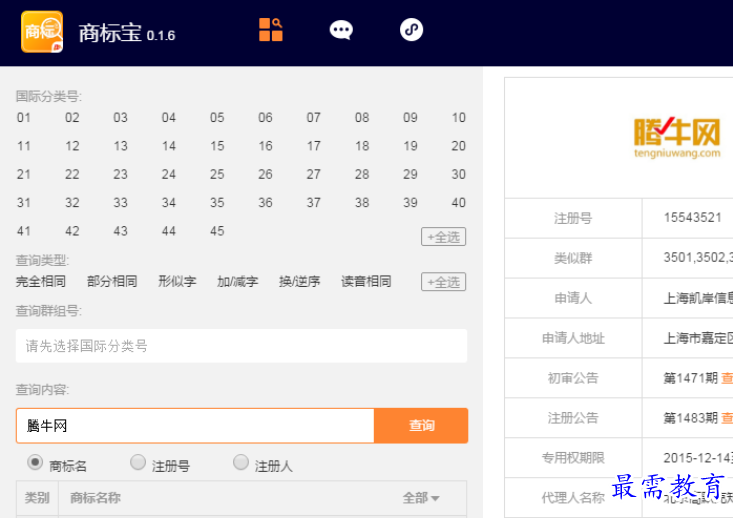Screen dimensions: 733x518
Task: Select class number 07
Action: tap(314, 117)
